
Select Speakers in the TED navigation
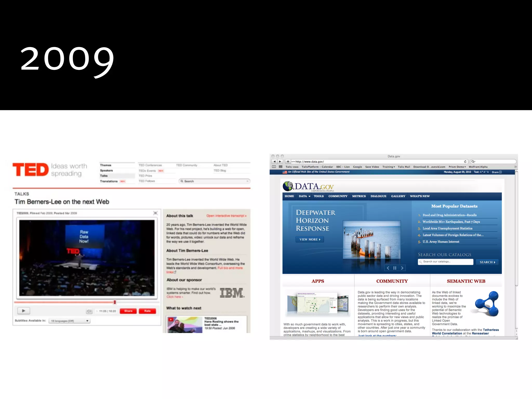click(107, 171)
